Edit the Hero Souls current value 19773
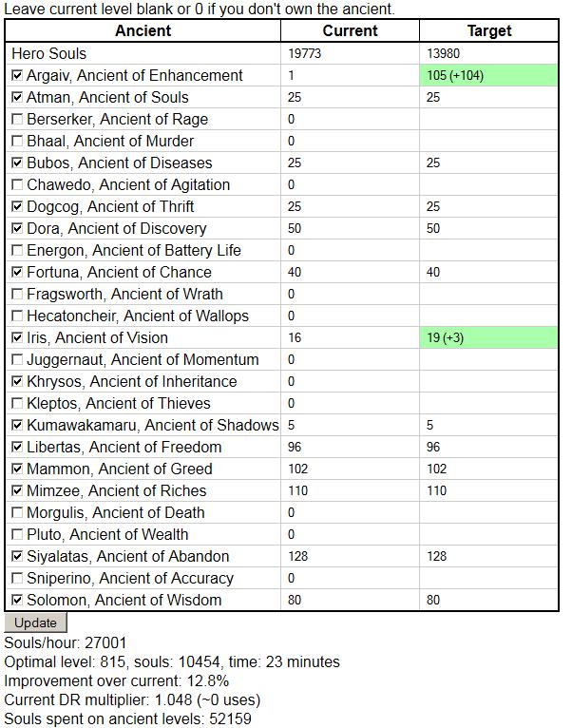 point(350,53)
